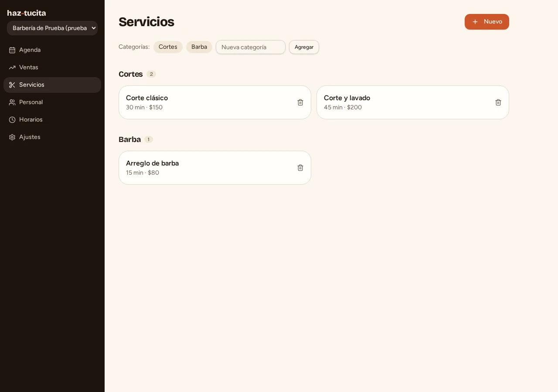Go to the Agenda section

52,50
